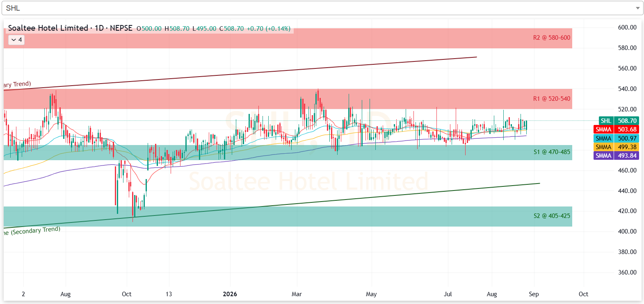Click the 600.00 price axis label
Viewport: 644px width, 304px height.
(627, 27)
